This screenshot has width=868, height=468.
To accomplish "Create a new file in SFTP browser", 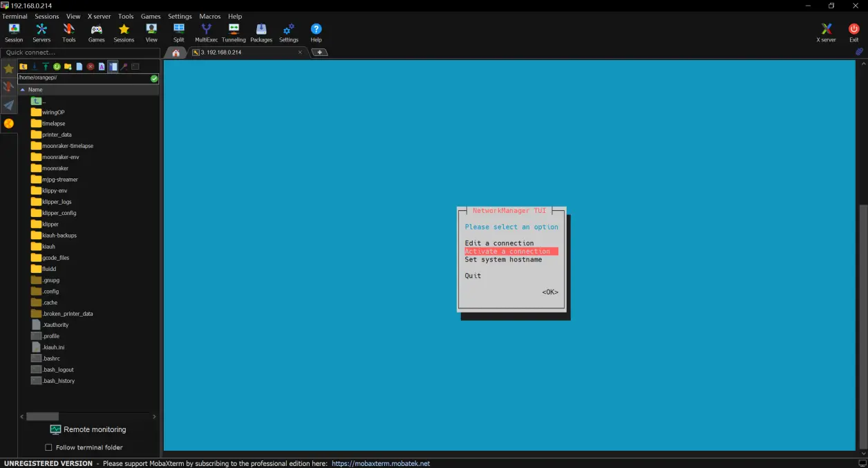I will coord(79,66).
